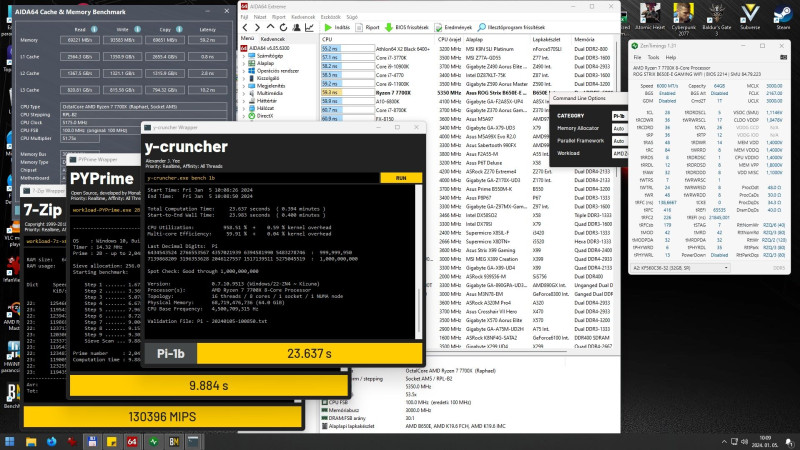Select the DirectX tree item icon
The image size is (800, 450).
(252, 116)
